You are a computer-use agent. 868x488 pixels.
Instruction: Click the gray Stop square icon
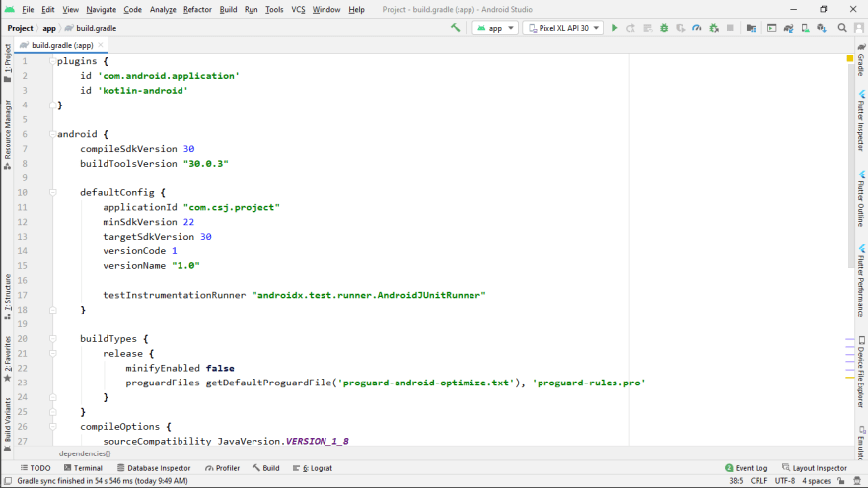[x=730, y=28]
